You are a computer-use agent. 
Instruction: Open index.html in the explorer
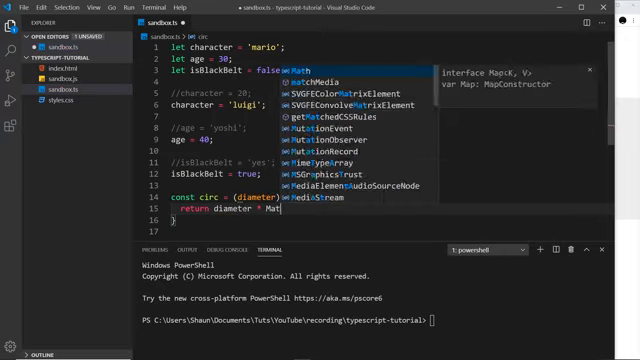62,68
